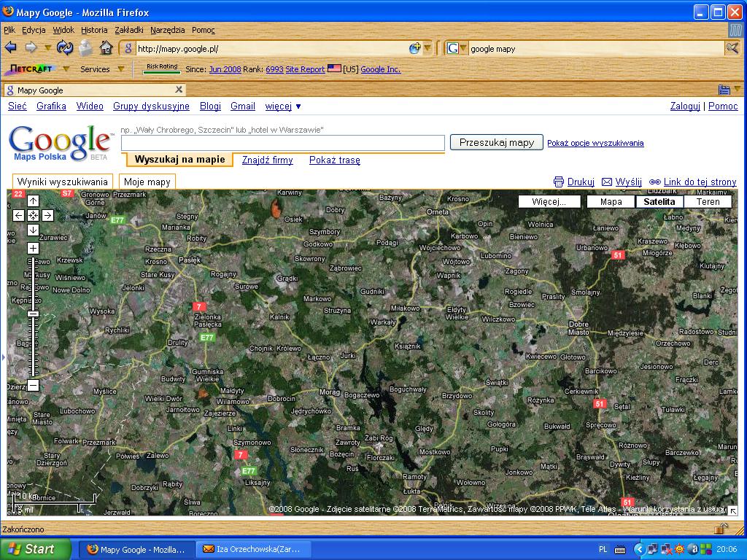Zoom out with the map minus button
This screenshot has height=560, width=747.
coord(33,385)
